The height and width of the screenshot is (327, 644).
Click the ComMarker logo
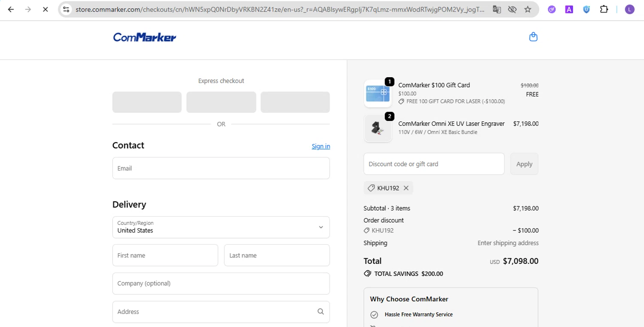click(x=145, y=37)
